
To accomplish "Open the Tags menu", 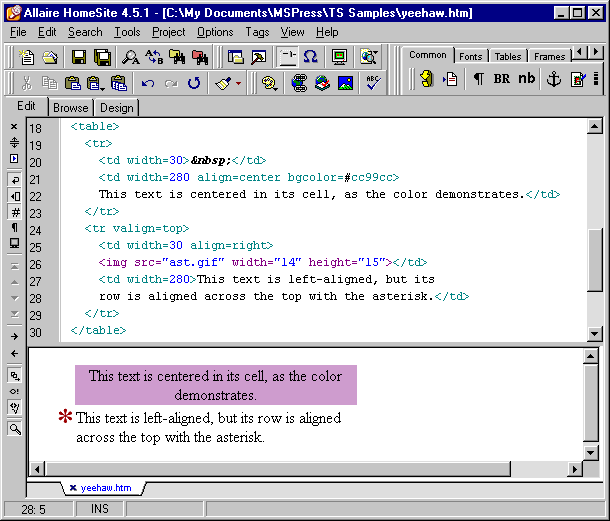I will (257, 32).
